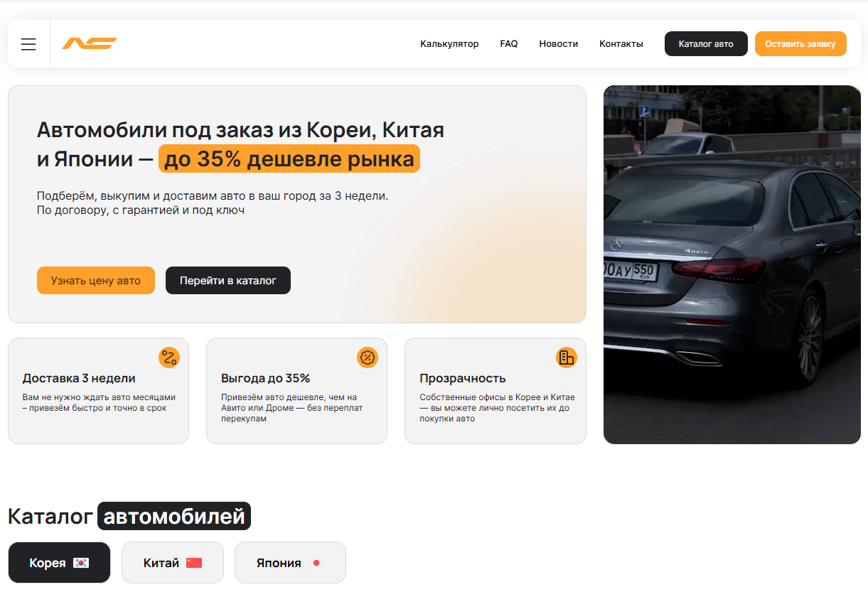This screenshot has width=868, height=592.
Task: Open the FAQ section from navigation
Action: [509, 43]
